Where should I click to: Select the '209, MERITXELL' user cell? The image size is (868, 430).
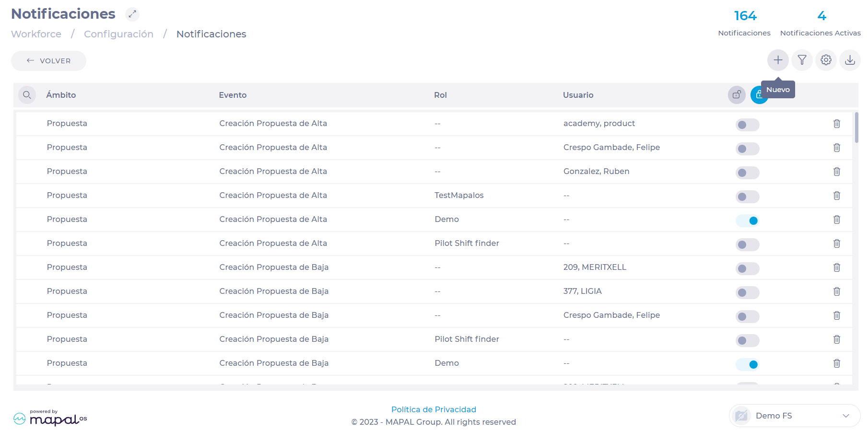pos(595,267)
